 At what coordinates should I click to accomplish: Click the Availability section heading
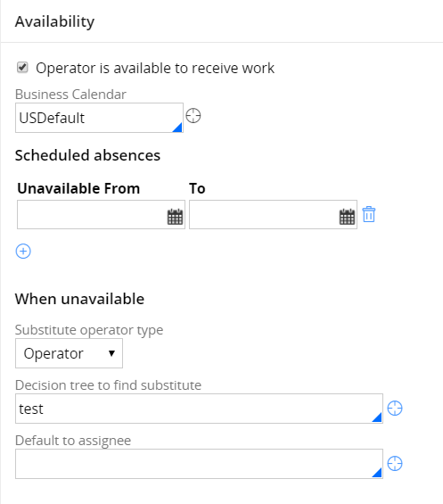pyautogui.click(x=54, y=21)
